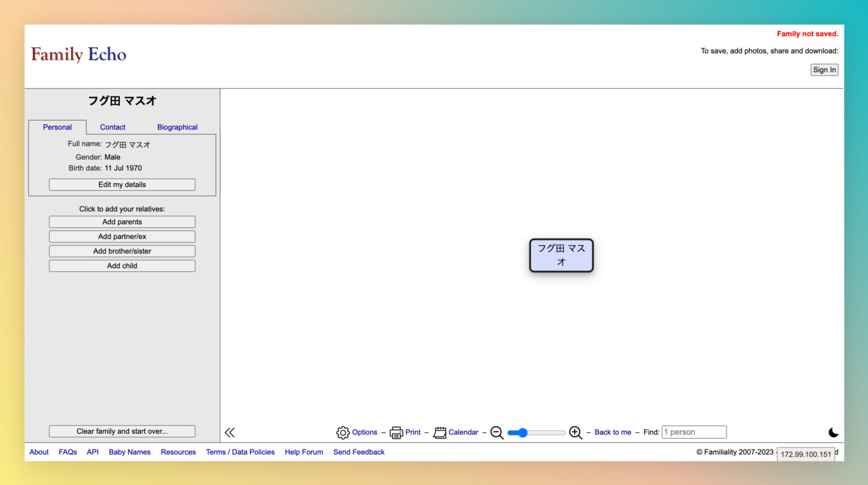Switch to the Contact tab
The height and width of the screenshot is (485, 868).
click(x=112, y=127)
